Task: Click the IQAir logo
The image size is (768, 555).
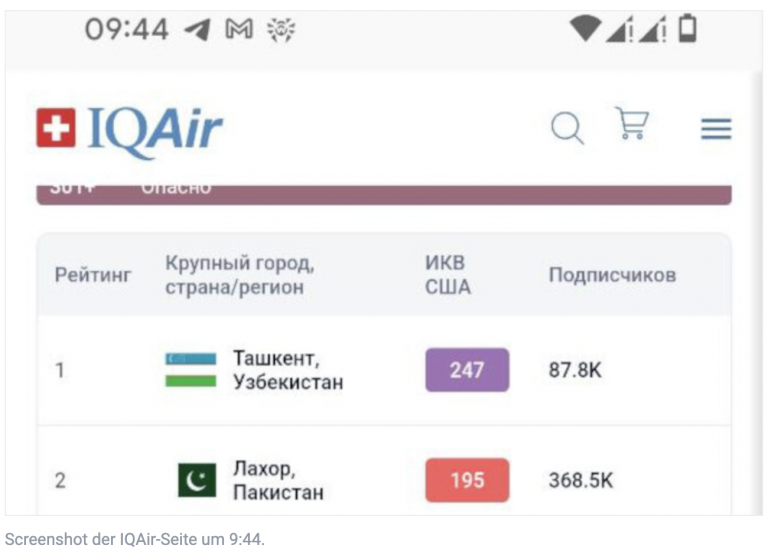Action: pyautogui.click(x=130, y=130)
